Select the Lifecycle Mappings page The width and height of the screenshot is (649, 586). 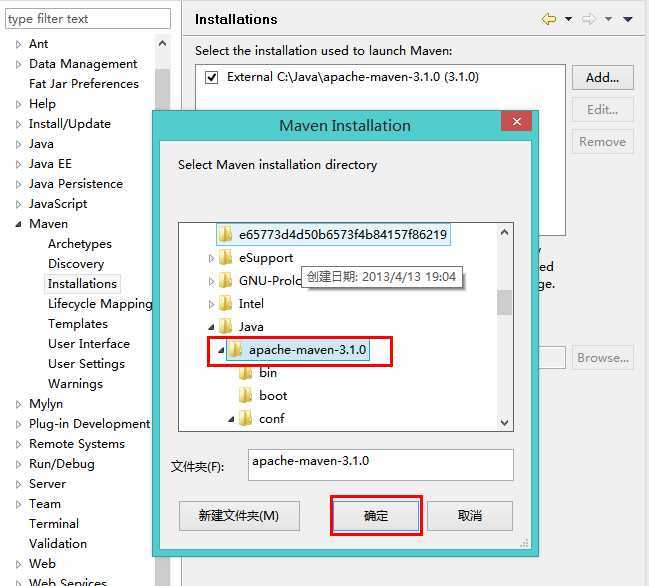point(100,304)
